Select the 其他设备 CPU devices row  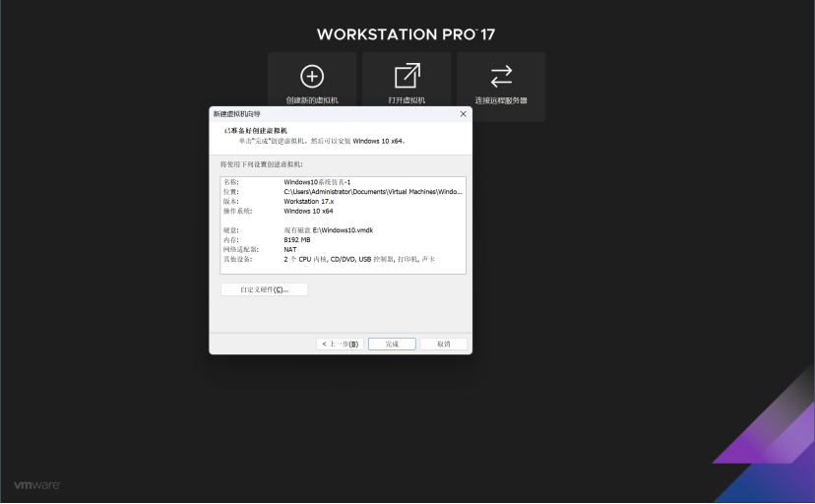pyautogui.click(x=344, y=259)
